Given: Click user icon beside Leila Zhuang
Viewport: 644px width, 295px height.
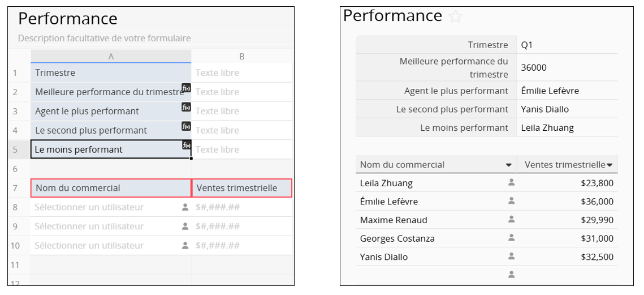Looking at the screenshot, I should coord(511,182).
